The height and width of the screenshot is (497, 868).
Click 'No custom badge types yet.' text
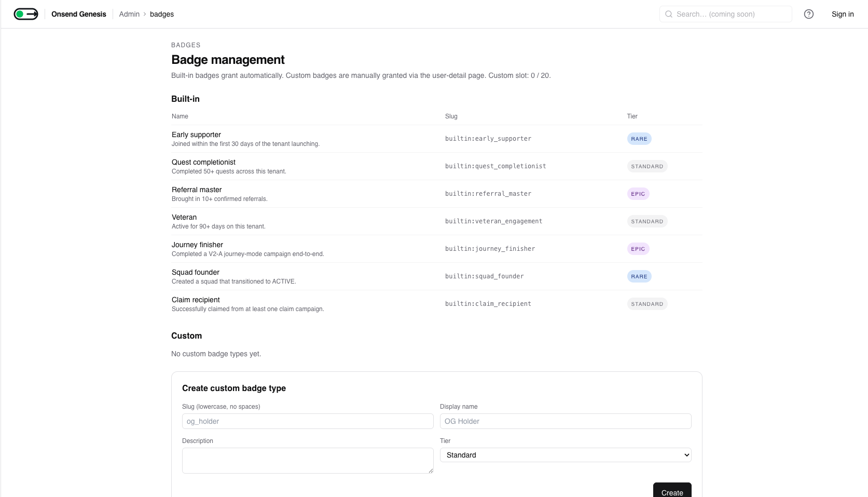[216, 354]
